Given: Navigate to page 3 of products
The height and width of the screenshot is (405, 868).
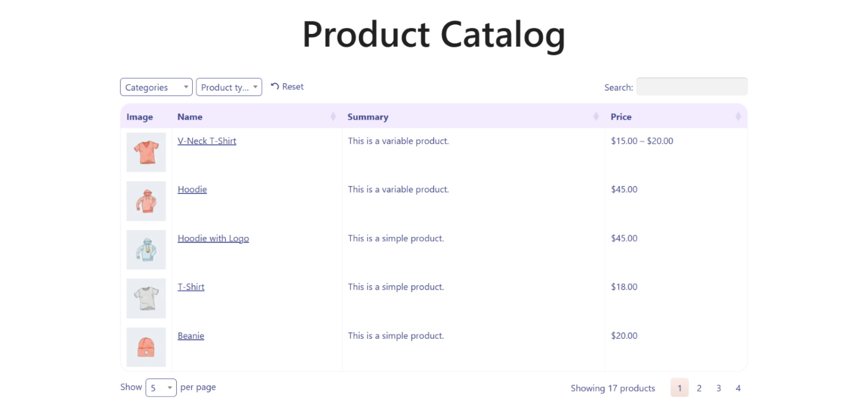Looking at the screenshot, I should 719,388.
